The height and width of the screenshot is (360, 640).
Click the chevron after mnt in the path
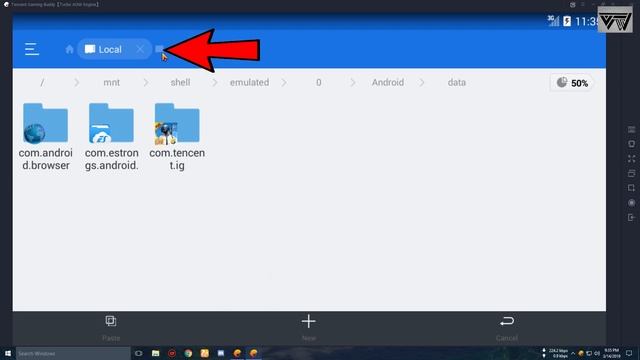[146, 82]
